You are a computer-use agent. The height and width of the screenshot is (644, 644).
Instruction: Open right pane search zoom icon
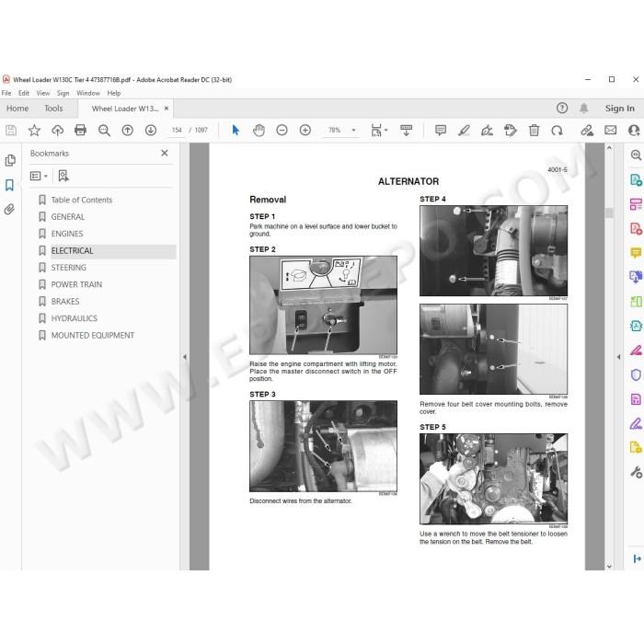point(636,155)
